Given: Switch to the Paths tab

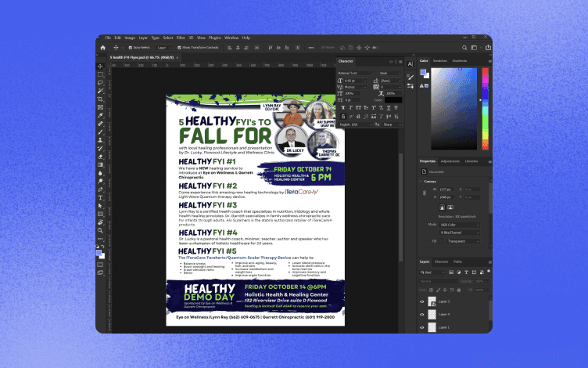Looking at the screenshot, I should [458, 262].
